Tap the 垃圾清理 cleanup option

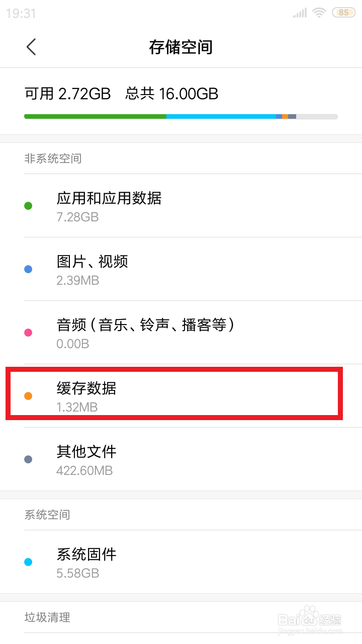pos(47,618)
